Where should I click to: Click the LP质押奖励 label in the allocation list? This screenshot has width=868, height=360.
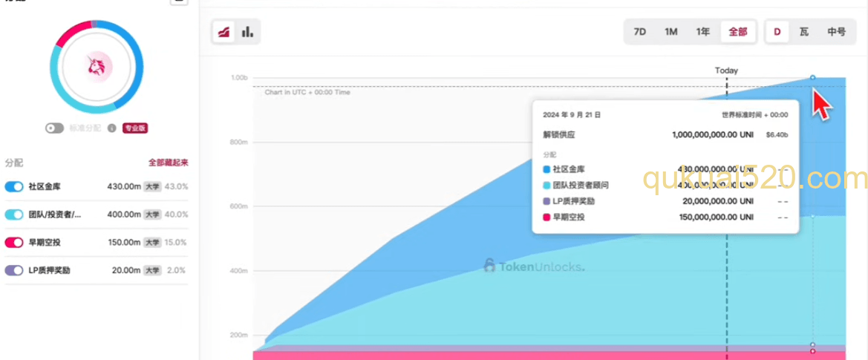pyautogui.click(x=50, y=270)
